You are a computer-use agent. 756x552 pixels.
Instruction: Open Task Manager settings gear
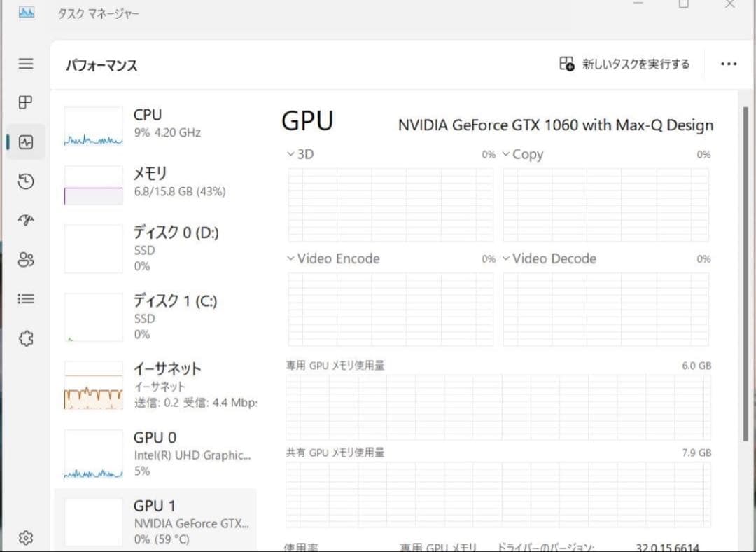coord(25,537)
